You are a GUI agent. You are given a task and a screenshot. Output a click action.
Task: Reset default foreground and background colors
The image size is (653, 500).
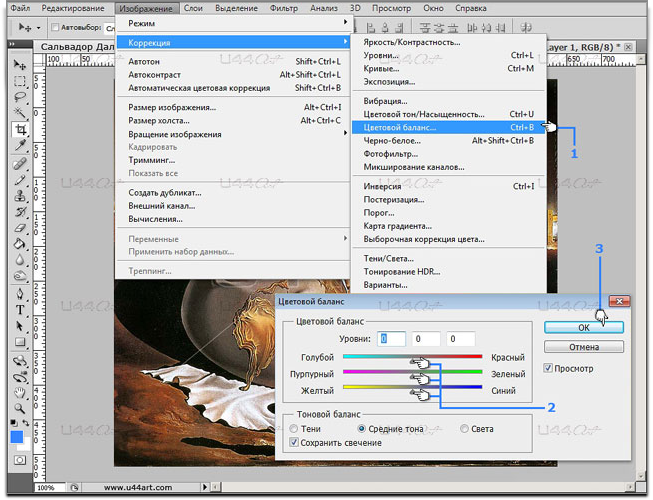coord(14,423)
